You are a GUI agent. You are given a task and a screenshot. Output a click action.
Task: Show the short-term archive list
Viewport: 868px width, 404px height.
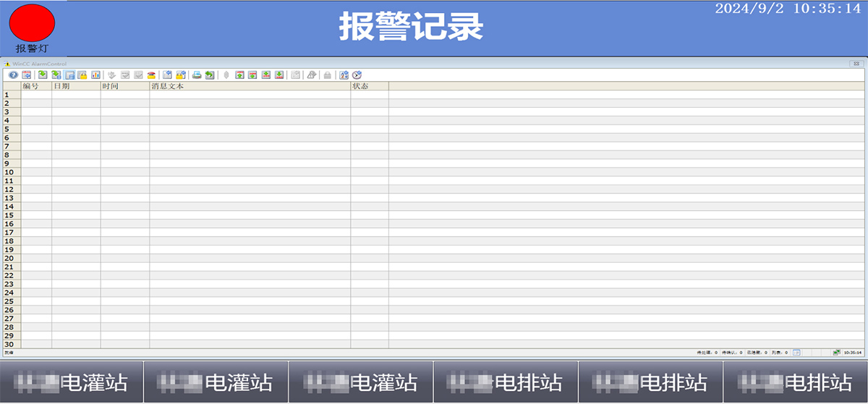56,75
